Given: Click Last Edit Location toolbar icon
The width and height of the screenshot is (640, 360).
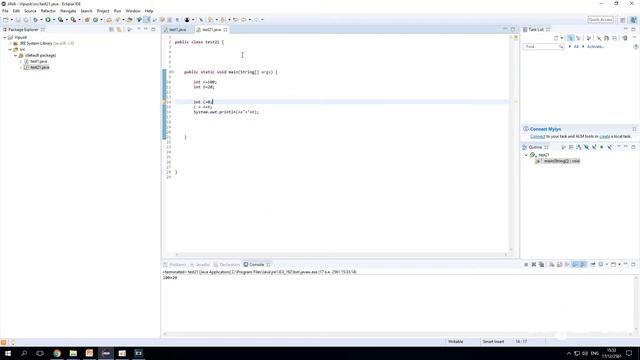Looking at the screenshot, I should [236, 20].
